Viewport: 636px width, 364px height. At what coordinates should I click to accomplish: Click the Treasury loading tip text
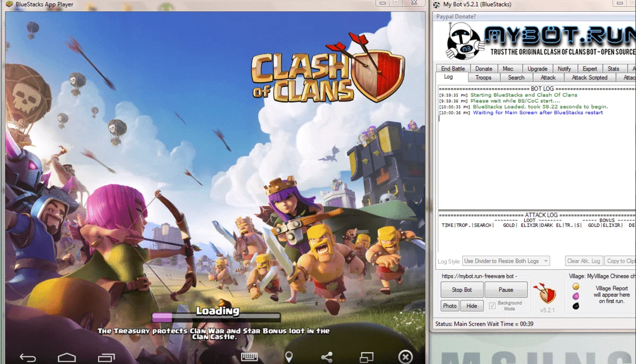tap(214, 334)
